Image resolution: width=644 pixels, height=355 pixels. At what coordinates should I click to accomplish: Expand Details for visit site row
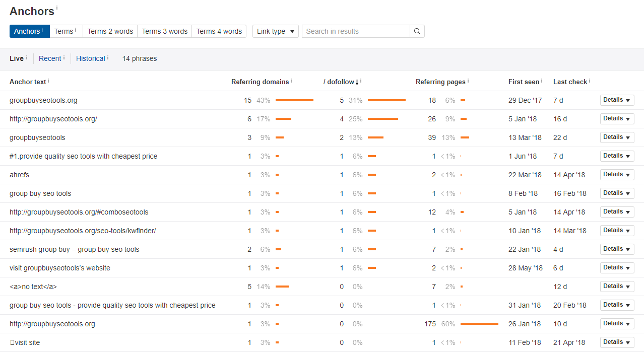coord(617,342)
